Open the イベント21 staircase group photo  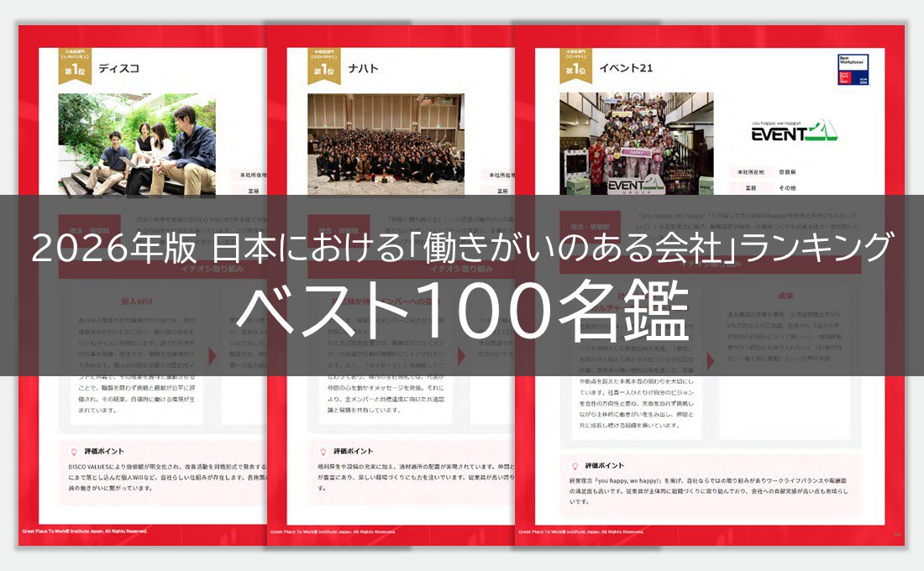pyautogui.click(x=637, y=144)
